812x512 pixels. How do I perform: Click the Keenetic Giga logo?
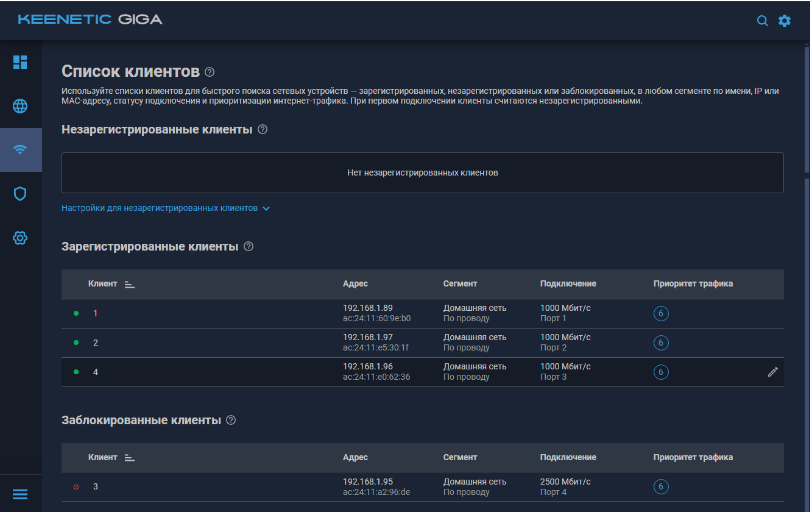tap(90, 20)
